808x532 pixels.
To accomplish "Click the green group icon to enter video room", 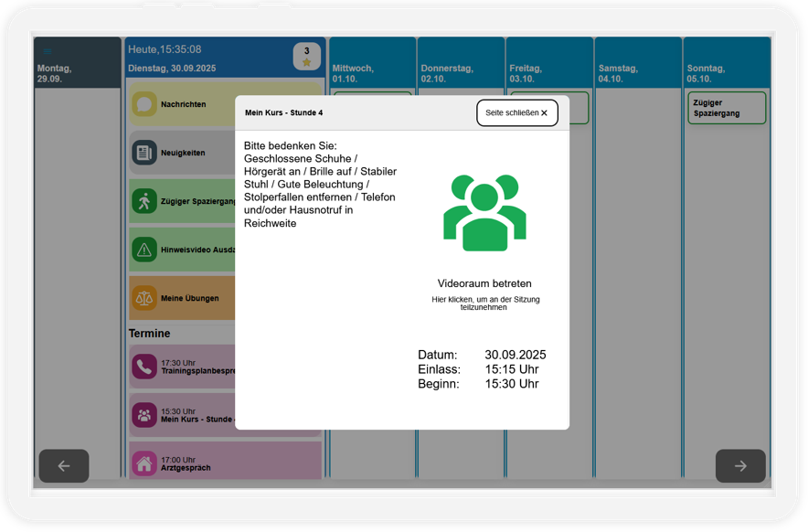I will coord(484,212).
